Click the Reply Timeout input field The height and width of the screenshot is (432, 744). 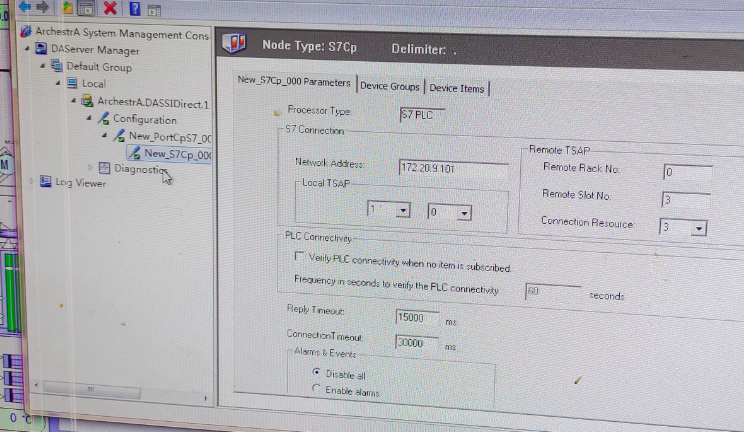pyautogui.click(x=417, y=317)
